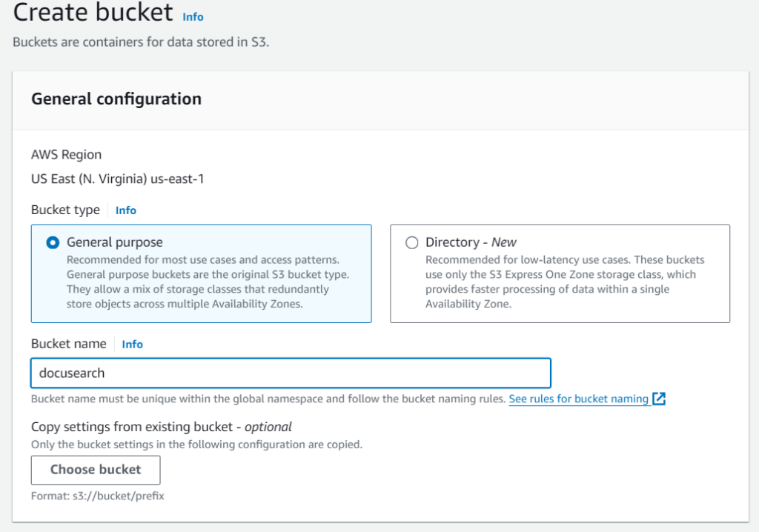Click the Buckets are containers description text
The height and width of the screenshot is (532, 759).
pos(141,42)
